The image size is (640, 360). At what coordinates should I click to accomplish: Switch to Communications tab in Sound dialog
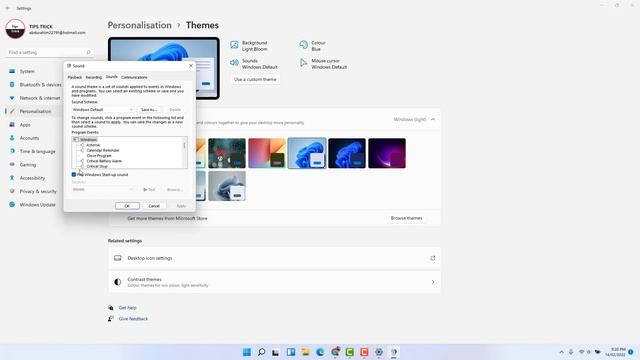click(x=134, y=77)
